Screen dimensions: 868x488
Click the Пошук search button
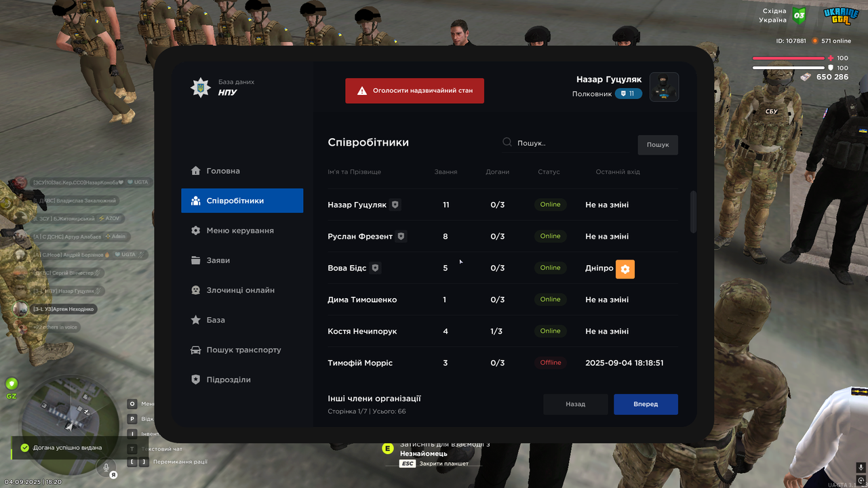[657, 144]
